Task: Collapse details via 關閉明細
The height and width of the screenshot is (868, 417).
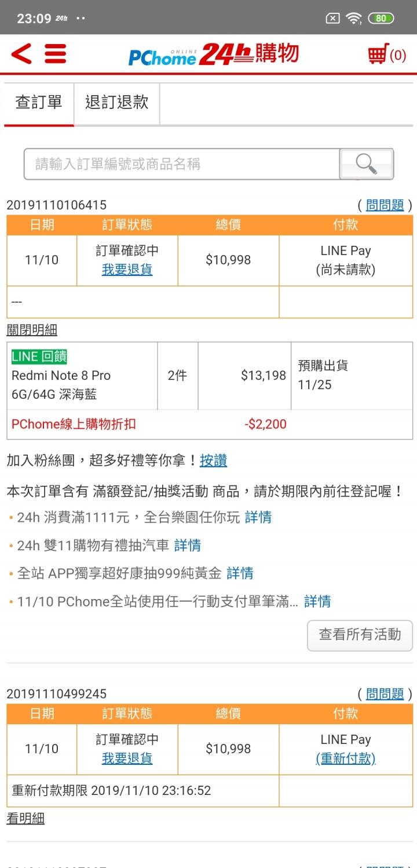Action: pyautogui.click(x=32, y=330)
